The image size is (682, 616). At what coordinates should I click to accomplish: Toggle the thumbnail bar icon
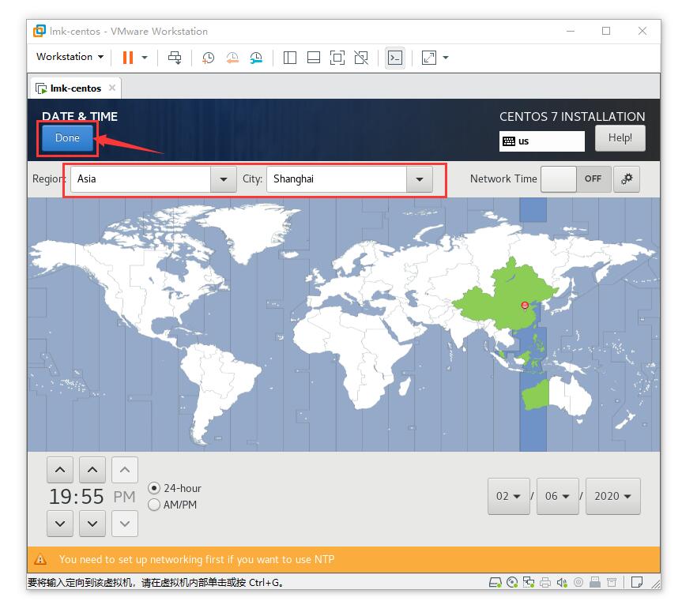pyautogui.click(x=313, y=58)
